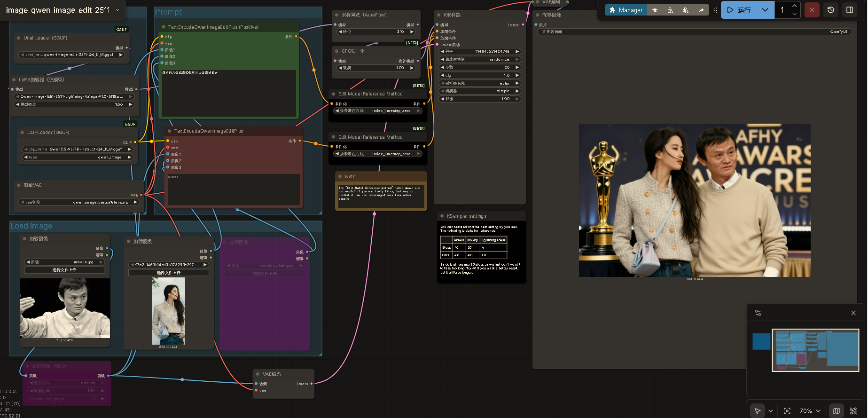Open the unet_name qwen-image-edit-2511 combo
Viewport: 868px width, 418px height.
[x=72, y=55]
